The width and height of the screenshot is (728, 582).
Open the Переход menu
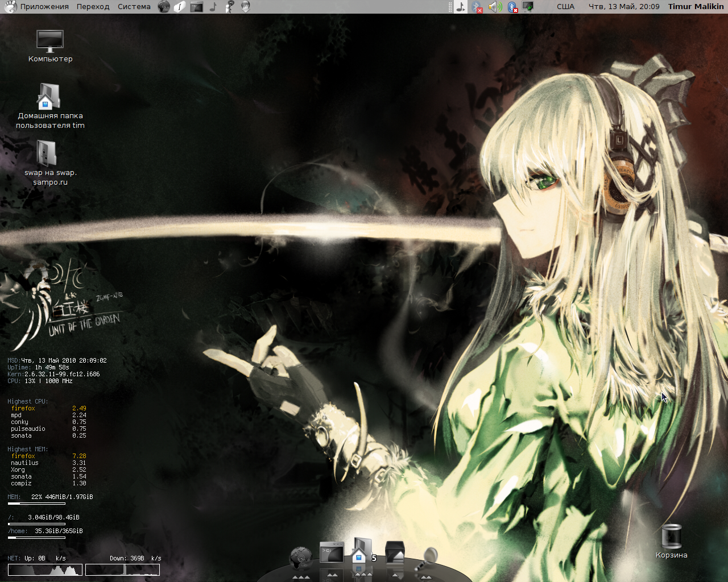[x=93, y=7]
